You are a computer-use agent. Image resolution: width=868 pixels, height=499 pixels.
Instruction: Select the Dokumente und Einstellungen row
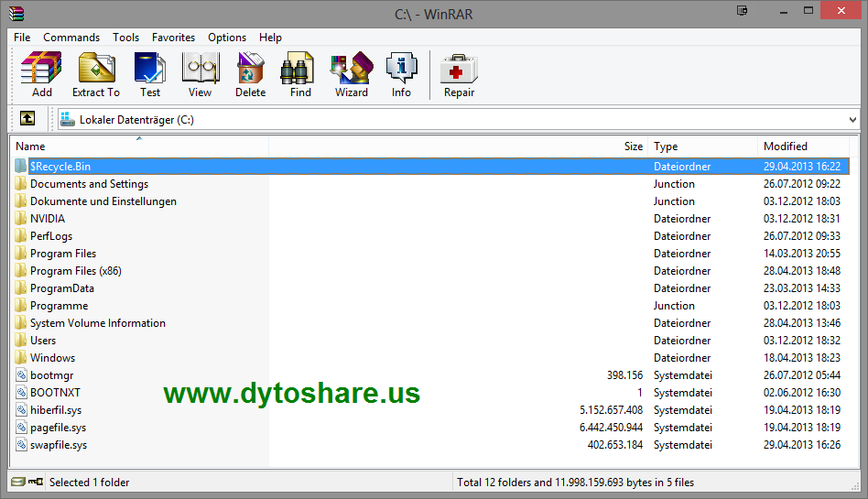point(432,201)
